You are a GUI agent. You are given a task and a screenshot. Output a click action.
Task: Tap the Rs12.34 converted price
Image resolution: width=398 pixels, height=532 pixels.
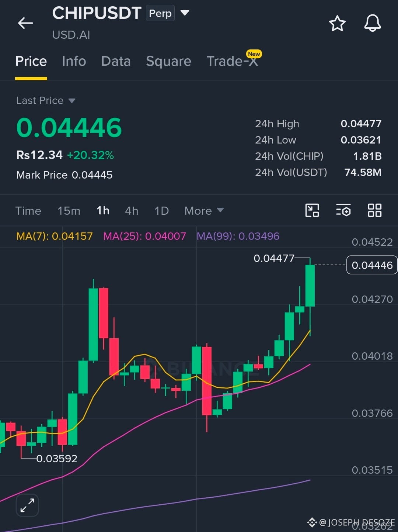39,155
